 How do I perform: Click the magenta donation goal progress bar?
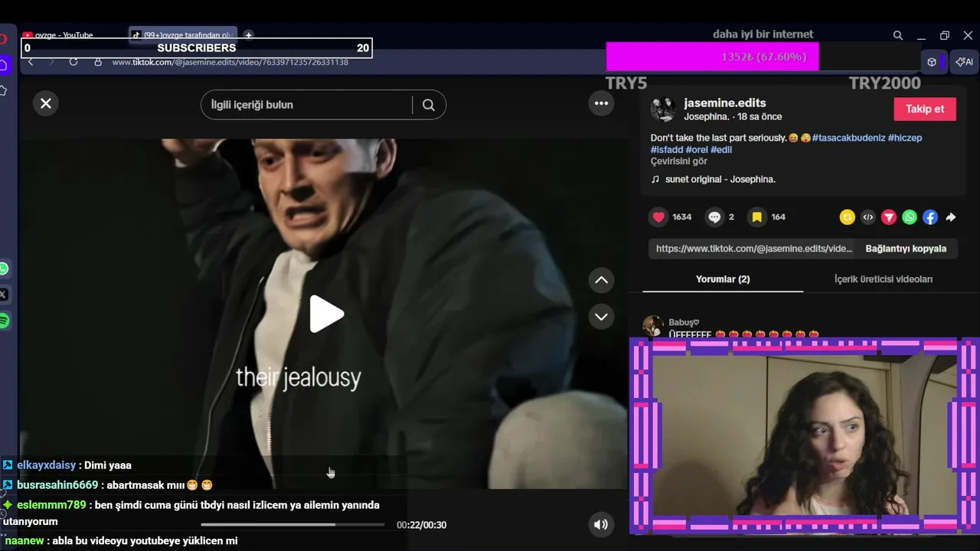click(712, 57)
